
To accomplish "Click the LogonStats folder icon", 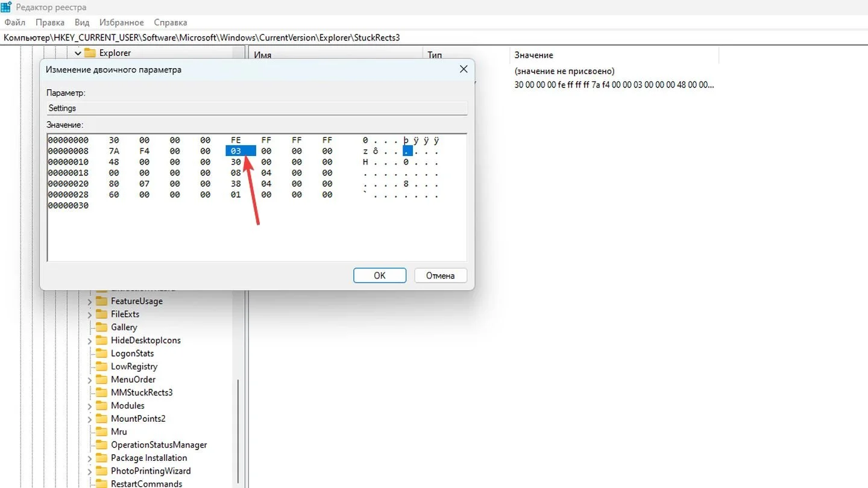I will 101,353.
